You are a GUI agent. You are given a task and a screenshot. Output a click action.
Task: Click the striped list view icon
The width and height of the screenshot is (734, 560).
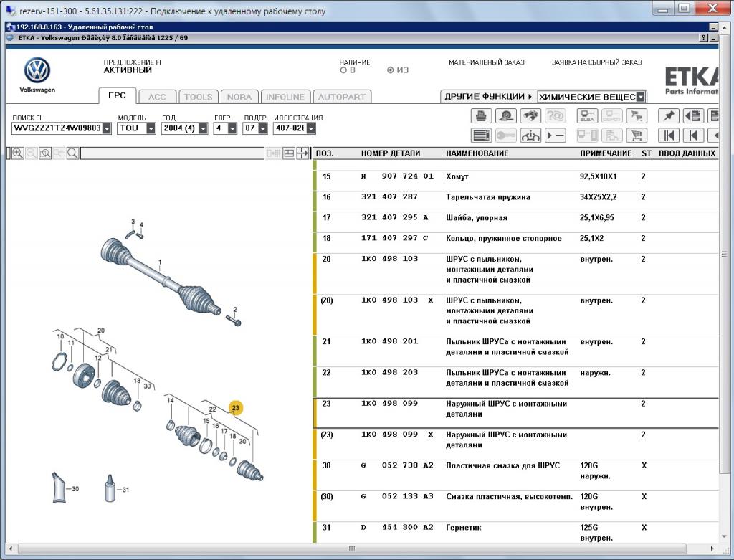tap(481, 136)
